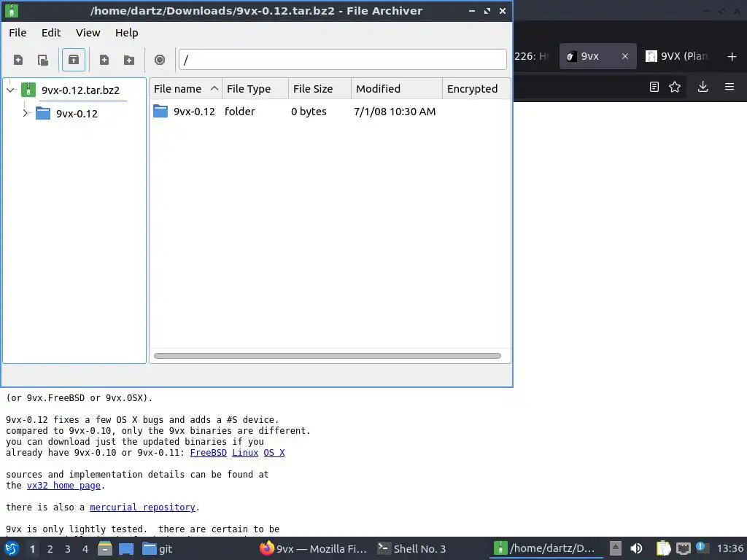
Task: Open the LXQt start menu
Action: coord(12,548)
